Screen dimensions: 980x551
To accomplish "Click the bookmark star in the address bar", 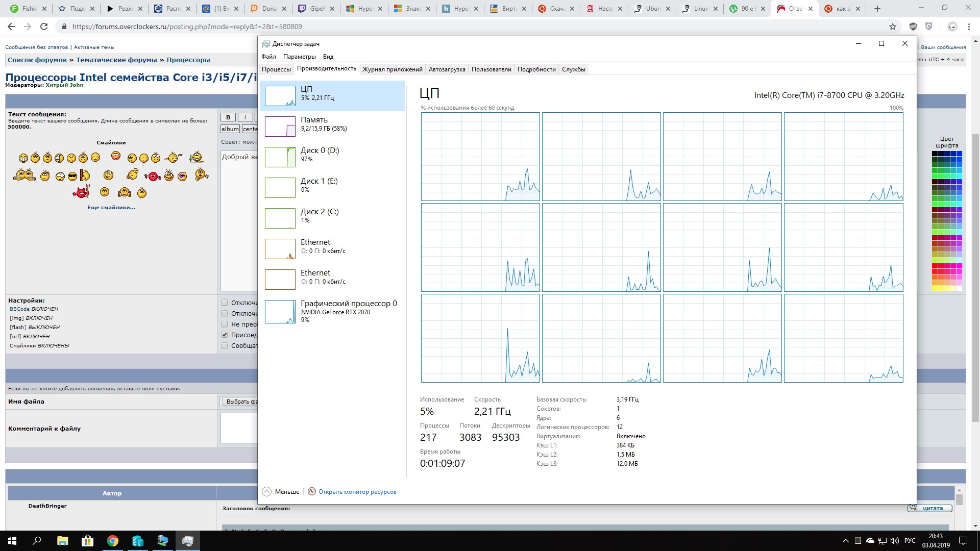I will (x=892, y=27).
